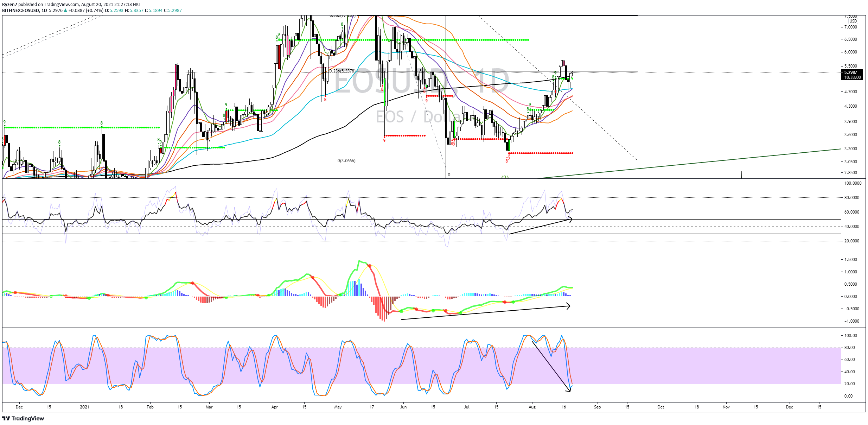Click the 3.0500 price axis label
This screenshot has height=425, width=868.
pos(851,162)
